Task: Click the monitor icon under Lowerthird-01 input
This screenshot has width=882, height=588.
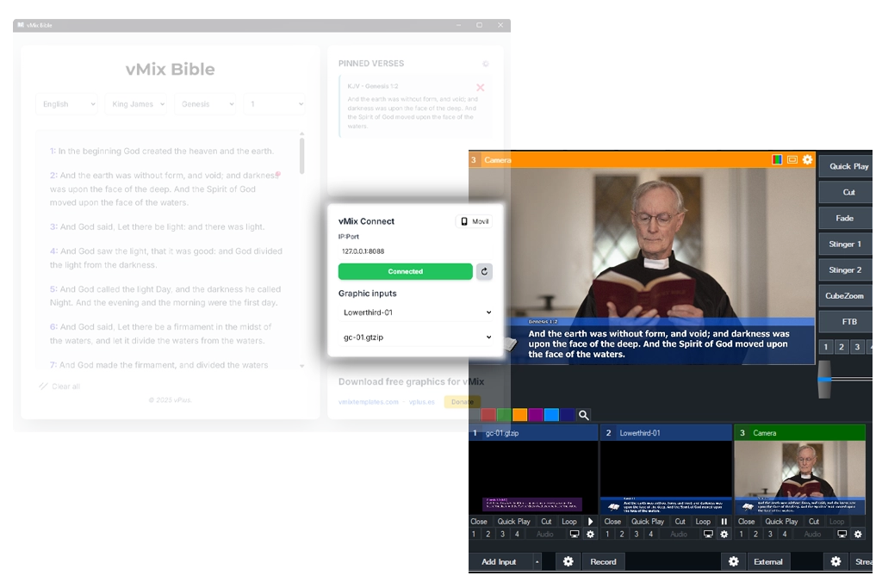Action: coord(708,535)
